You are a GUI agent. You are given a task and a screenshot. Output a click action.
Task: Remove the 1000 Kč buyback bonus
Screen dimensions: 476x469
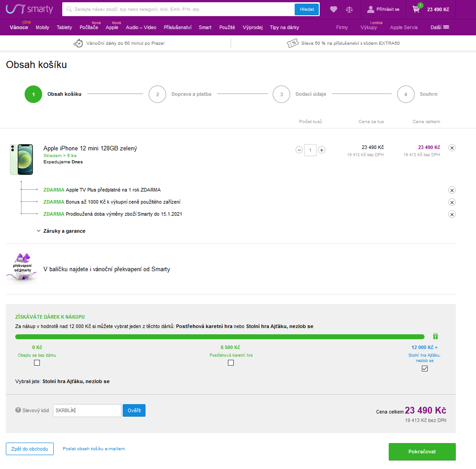(452, 202)
